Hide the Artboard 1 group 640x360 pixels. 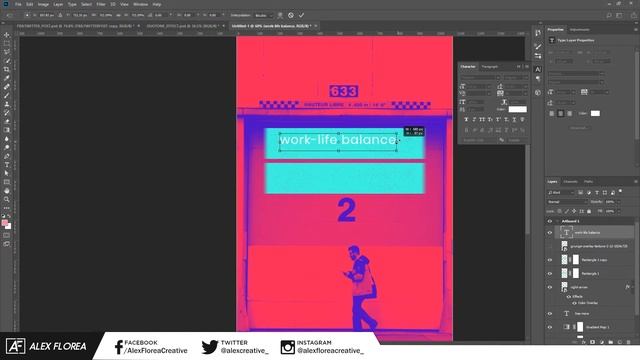tap(550, 221)
